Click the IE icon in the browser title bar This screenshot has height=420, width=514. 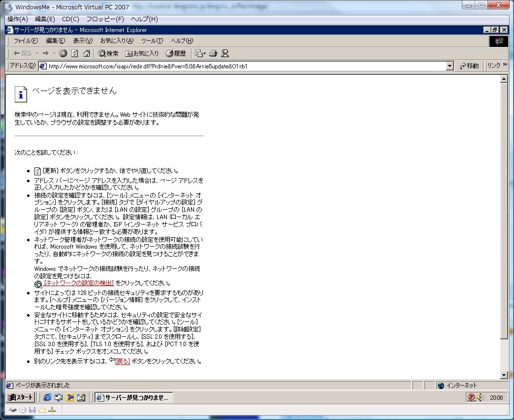10,30
